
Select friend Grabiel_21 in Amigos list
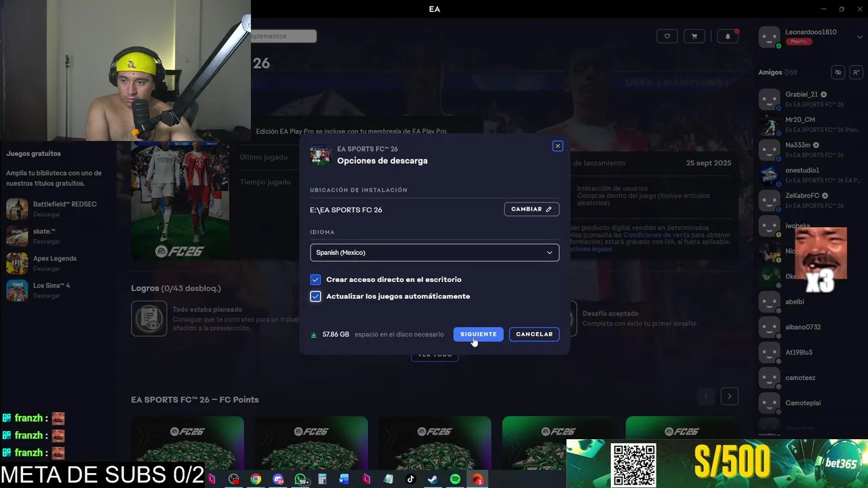810,99
